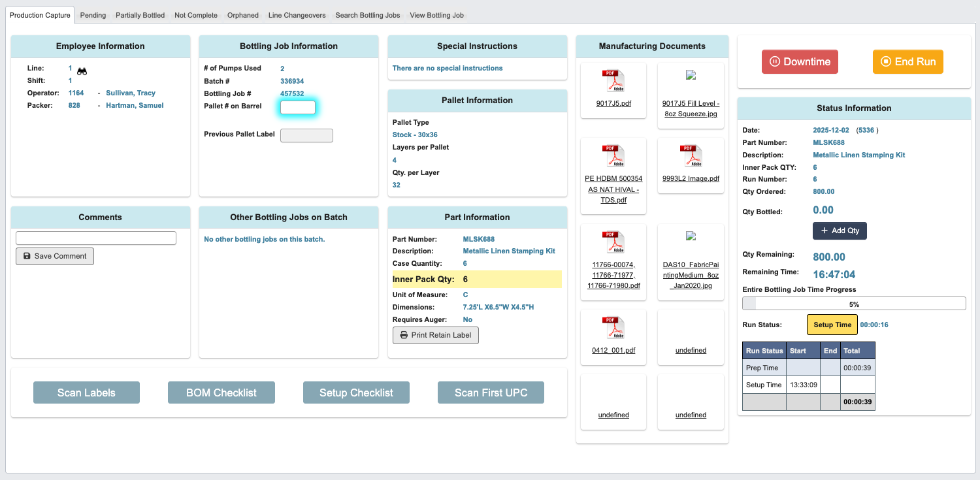This screenshot has height=480, width=980.
Task: Click Setup Time start cell 13:33:09
Action: [803, 385]
